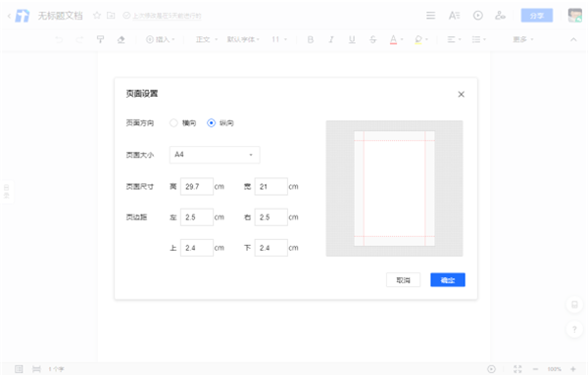
Task: Open the More toolbar dropdown
Action: click(523, 39)
